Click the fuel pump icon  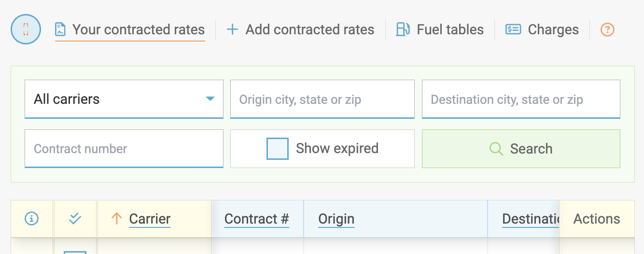click(403, 29)
